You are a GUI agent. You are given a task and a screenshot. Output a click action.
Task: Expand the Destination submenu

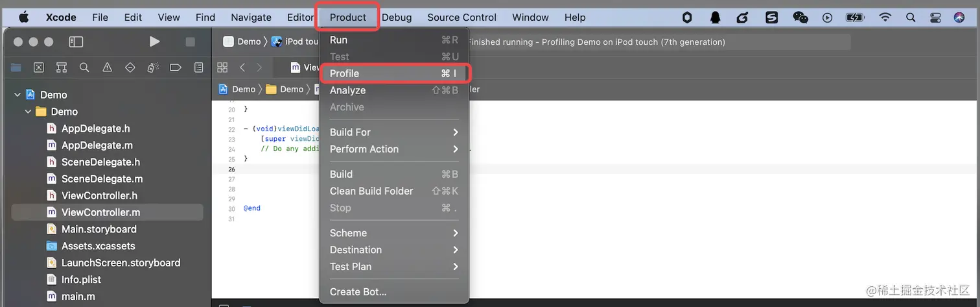[x=394, y=250]
